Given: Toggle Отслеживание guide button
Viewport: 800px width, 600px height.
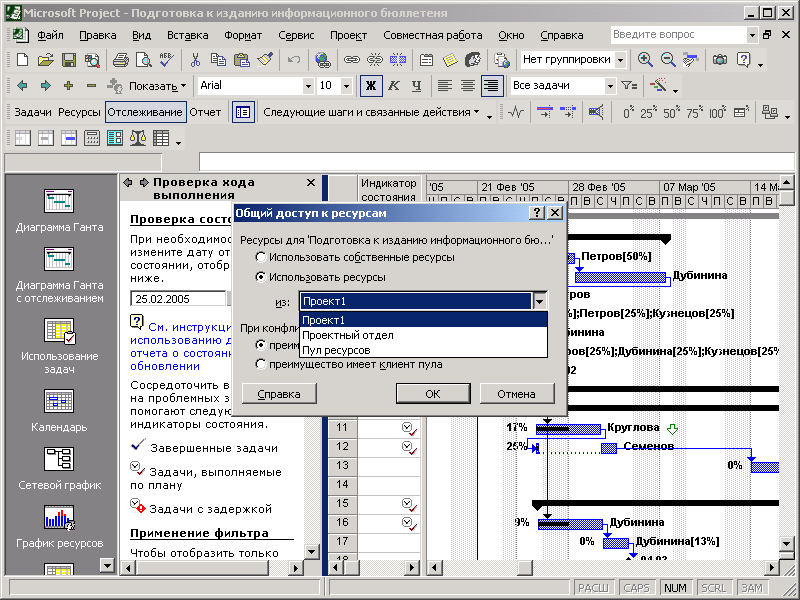Looking at the screenshot, I should point(145,112).
